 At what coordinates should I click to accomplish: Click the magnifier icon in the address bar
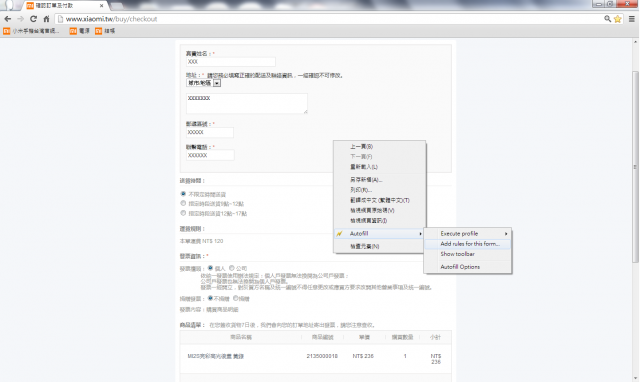[608, 19]
